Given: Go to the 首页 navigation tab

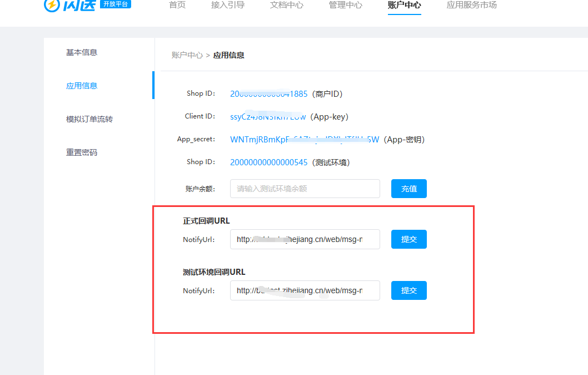Looking at the screenshot, I should pos(177,6).
